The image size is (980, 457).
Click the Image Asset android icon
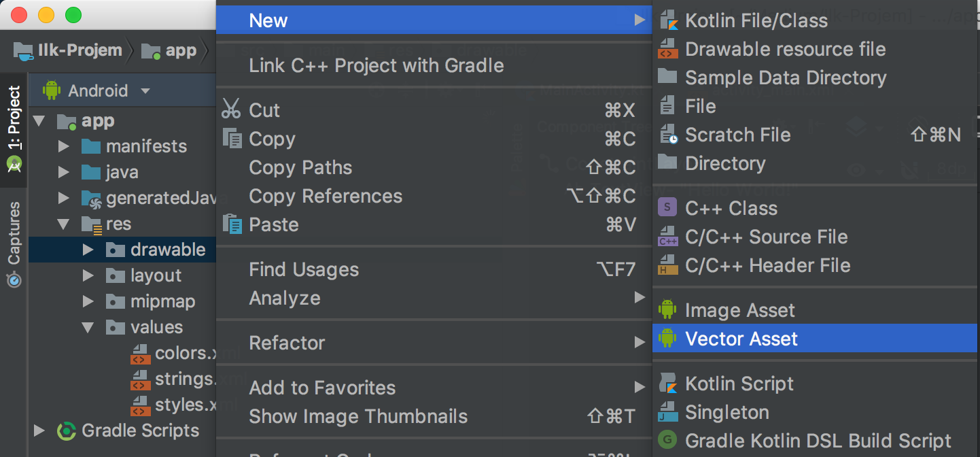pos(668,310)
